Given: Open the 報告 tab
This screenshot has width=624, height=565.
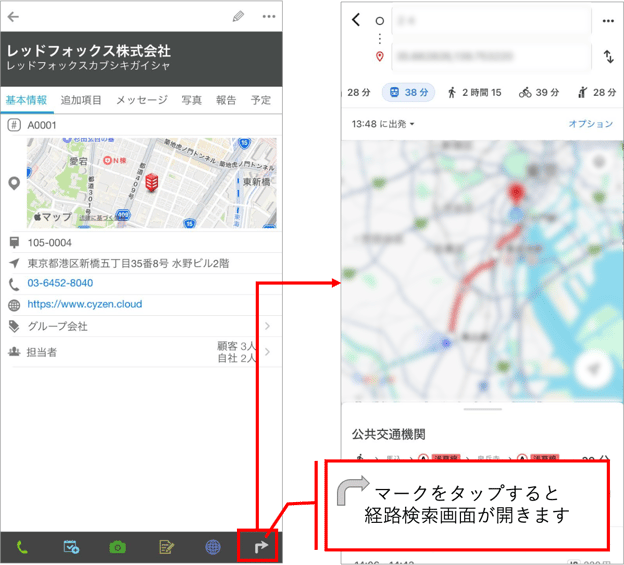Looking at the screenshot, I should point(226,100).
